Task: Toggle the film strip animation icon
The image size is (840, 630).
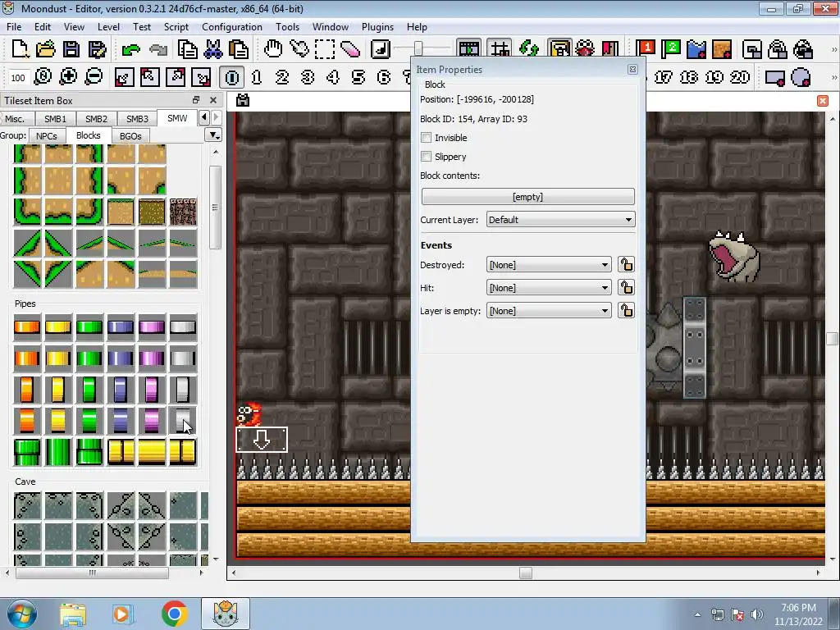Action: tap(468, 49)
